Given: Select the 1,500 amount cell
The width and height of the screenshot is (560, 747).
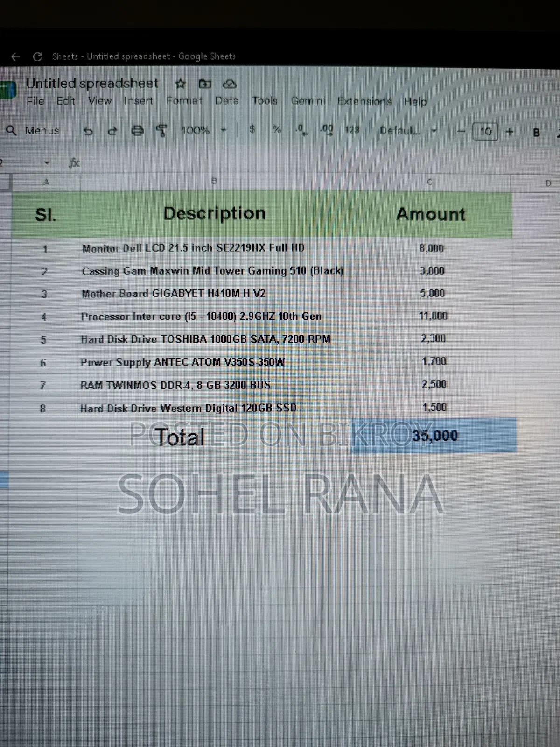Looking at the screenshot, I should (x=434, y=408).
